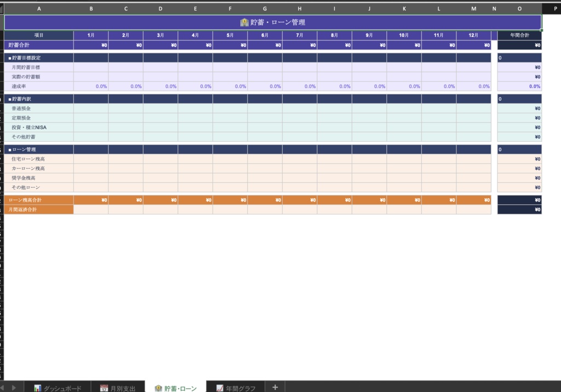Open the 月別支出 sheet tab
This screenshot has width=561, height=392.
(x=118, y=388)
